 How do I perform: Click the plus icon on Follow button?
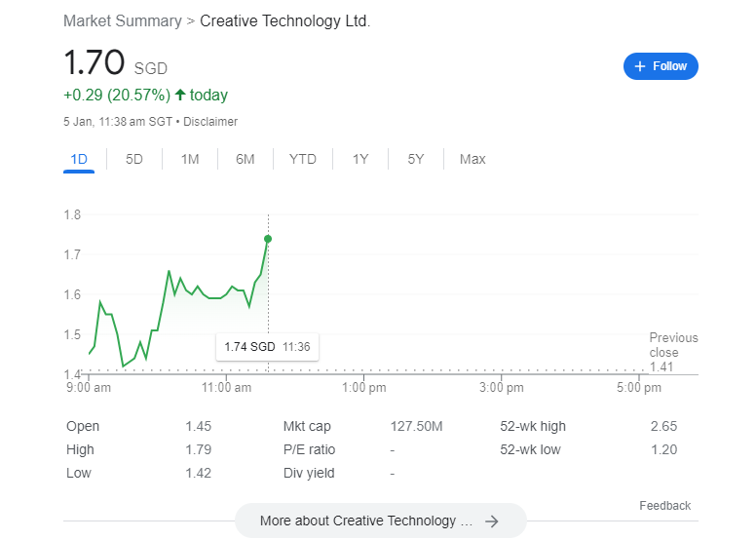point(640,66)
